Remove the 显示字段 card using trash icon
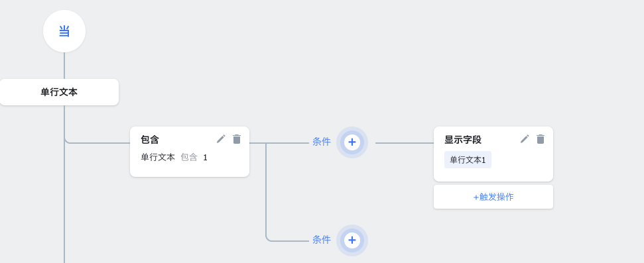644x263 pixels. [540, 139]
